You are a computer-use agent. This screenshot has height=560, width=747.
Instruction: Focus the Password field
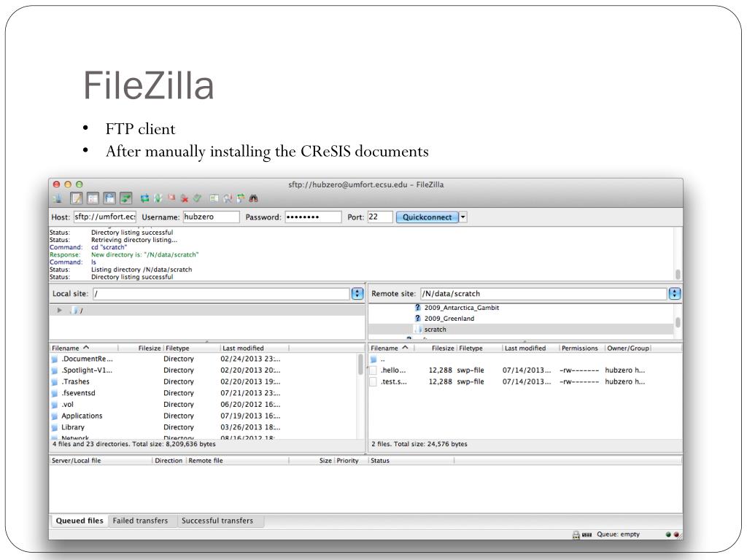(313, 217)
